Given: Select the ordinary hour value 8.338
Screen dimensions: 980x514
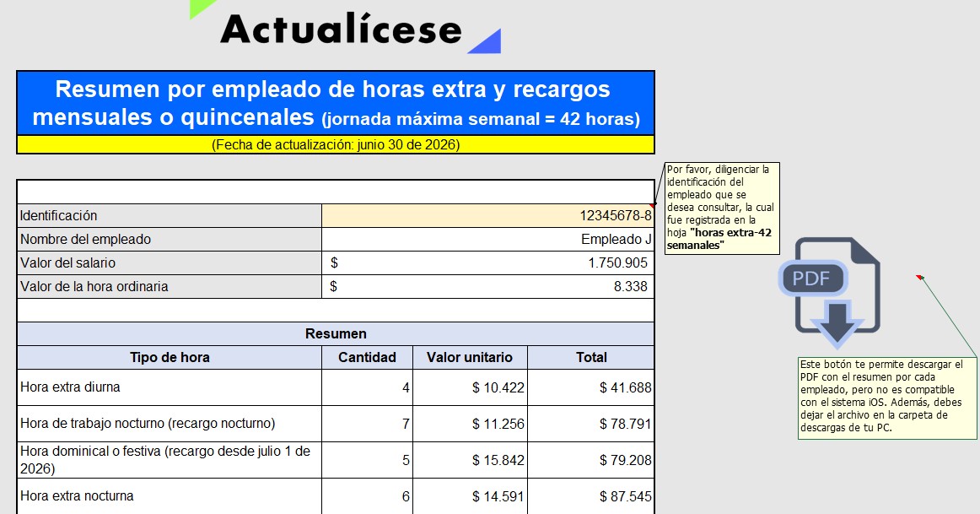Looking at the screenshot, I should click(x=487, y=287).
